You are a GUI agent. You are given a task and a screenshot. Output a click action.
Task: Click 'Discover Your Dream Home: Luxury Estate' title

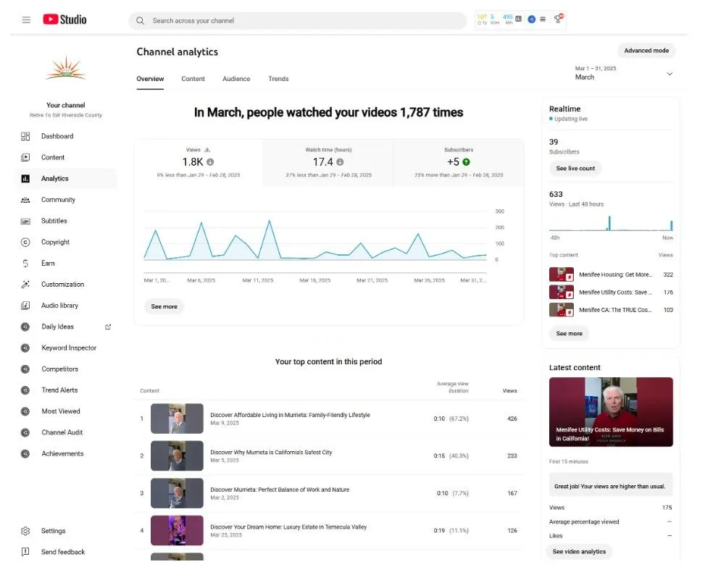coord(288,527)
